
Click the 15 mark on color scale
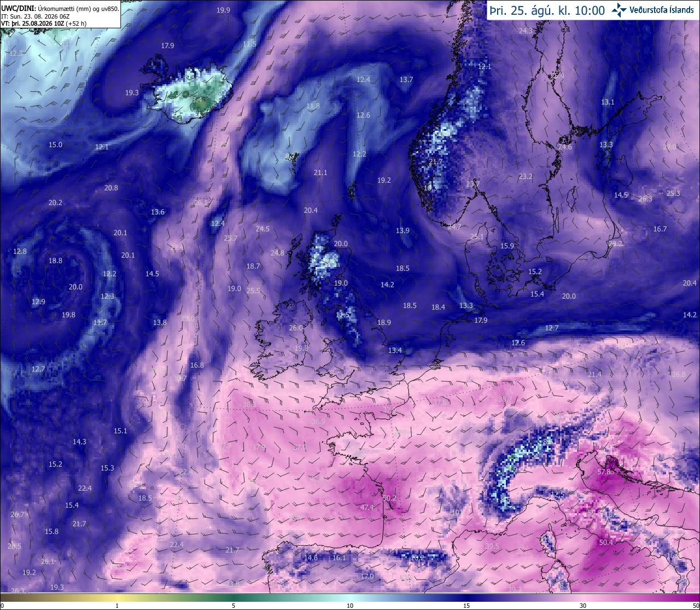click(466, 606)
